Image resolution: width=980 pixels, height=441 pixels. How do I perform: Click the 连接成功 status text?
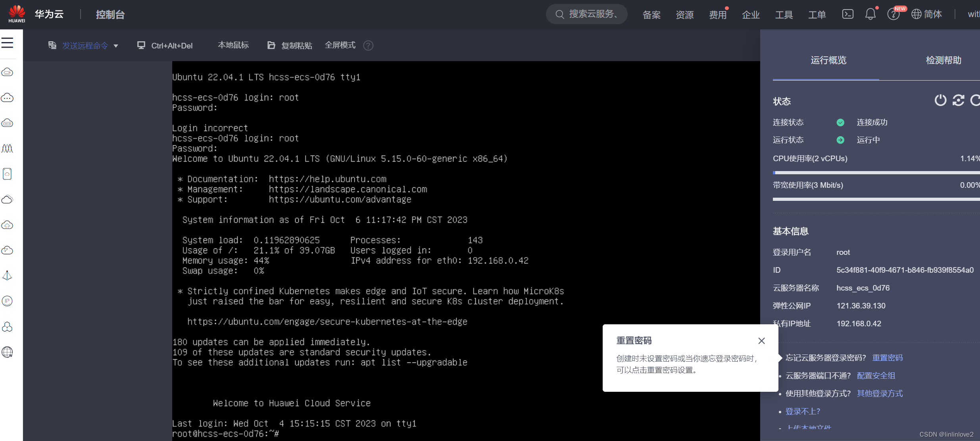pos(872,122)
